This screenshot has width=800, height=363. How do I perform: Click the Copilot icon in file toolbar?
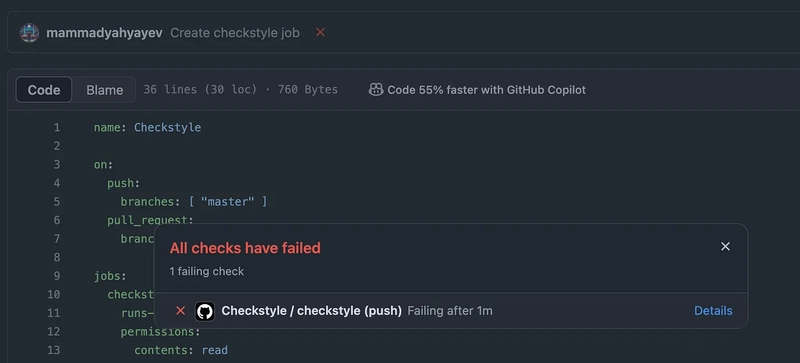376,90
